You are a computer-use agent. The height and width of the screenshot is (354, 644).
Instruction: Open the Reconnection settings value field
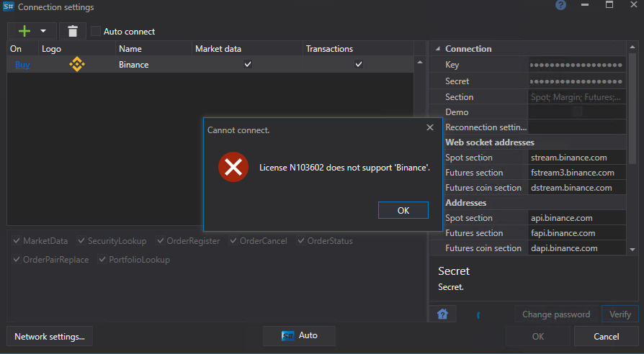click(576, 127)
